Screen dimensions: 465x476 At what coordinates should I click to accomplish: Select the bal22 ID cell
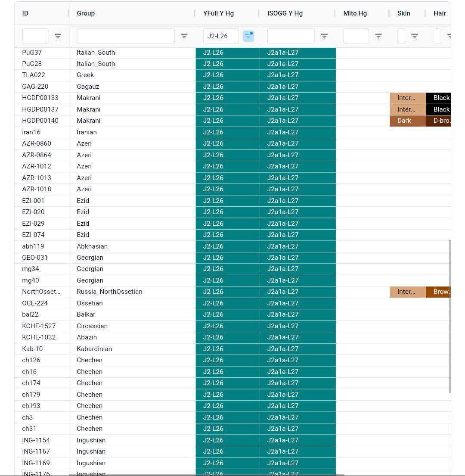42,314
